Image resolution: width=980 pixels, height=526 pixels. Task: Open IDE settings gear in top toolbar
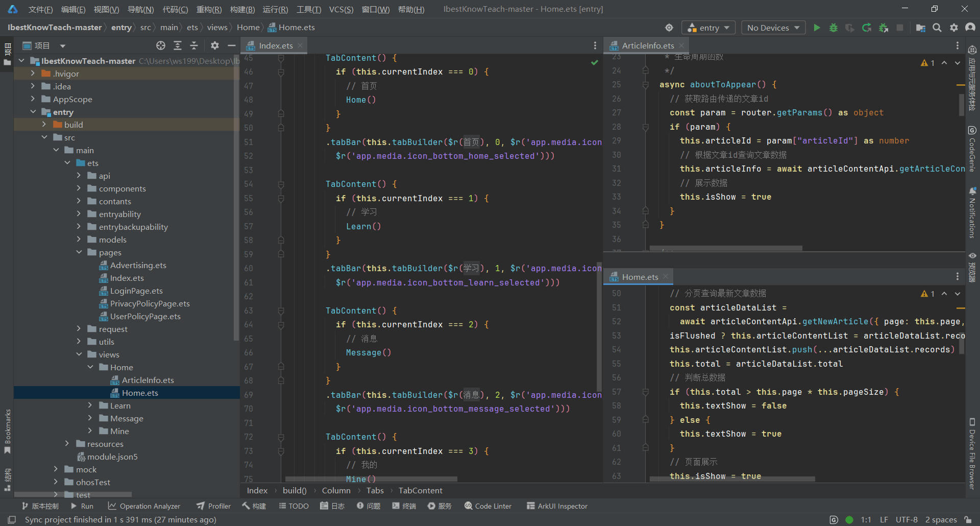click(953, 28)
